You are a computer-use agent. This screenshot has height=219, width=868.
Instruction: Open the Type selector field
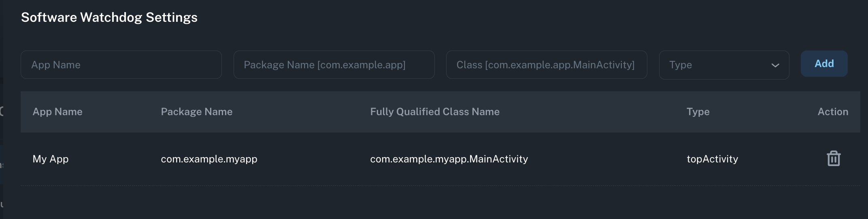(724, 65)
